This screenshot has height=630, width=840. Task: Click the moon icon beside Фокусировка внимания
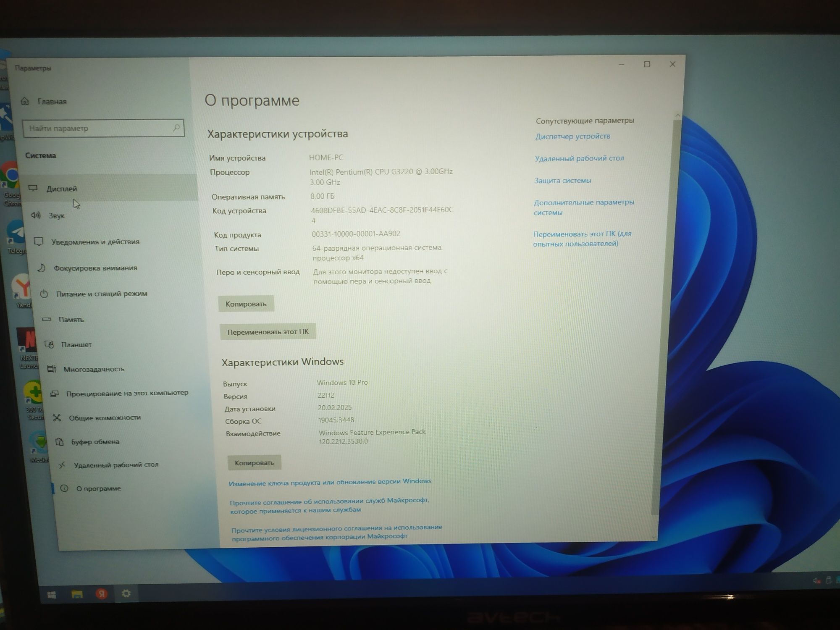pyautogui.click(x=41, y=268)
